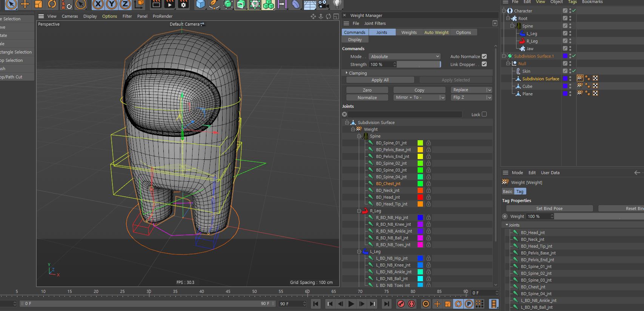Toggle the X axis lock
The width and height of the screenshot is (644, 311).
(98, 4)
